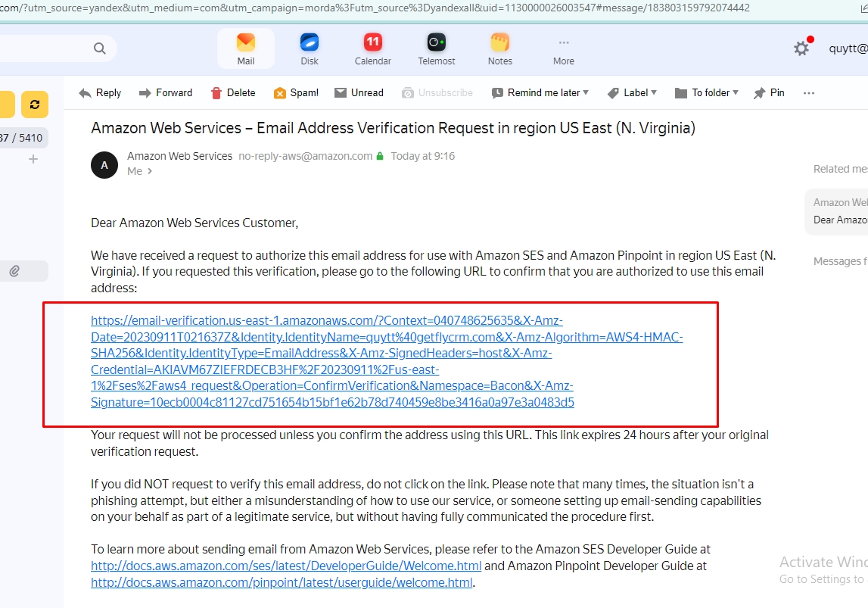The height and width of the screenshot is (608, 868).
Task: Click the Reply button
Action: (x=100, y=92)
